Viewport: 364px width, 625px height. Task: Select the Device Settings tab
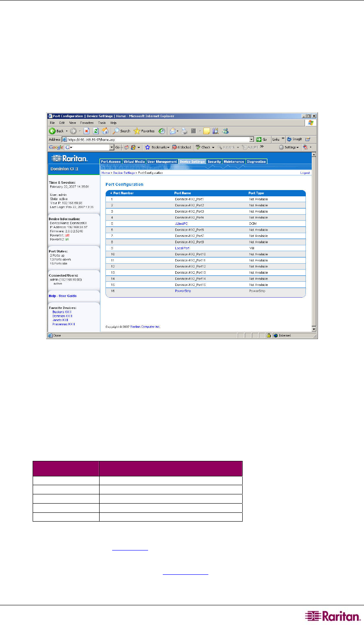(x=192, y=162)
